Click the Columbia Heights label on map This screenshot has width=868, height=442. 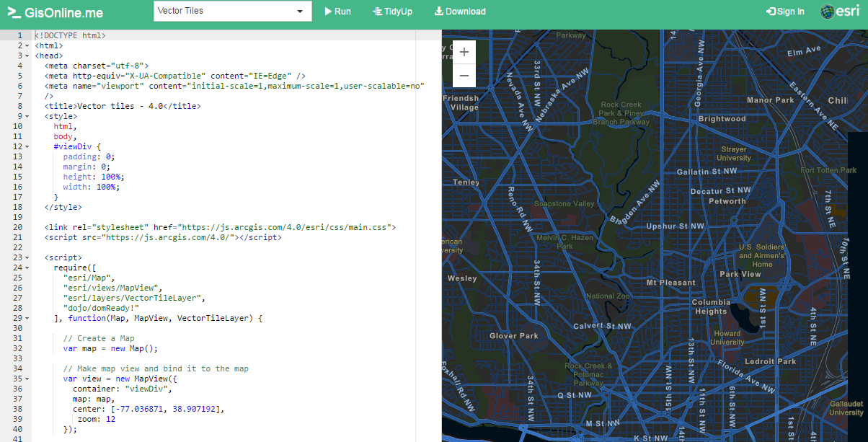[x=711, y=307]
